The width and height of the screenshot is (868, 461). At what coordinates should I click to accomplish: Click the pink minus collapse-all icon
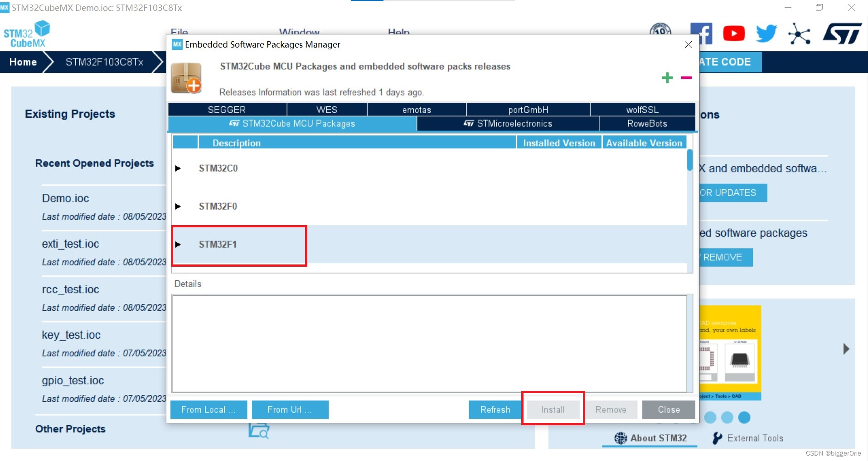[686, 78]
